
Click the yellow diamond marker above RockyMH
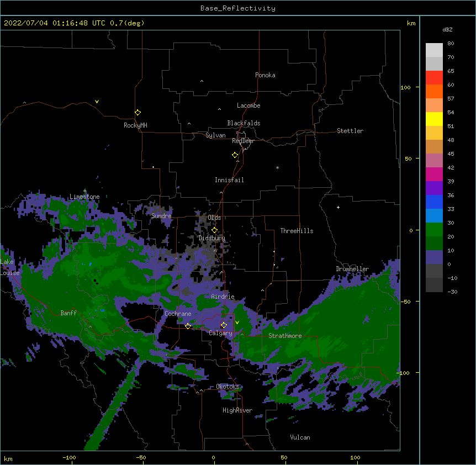tap(137, 112)
